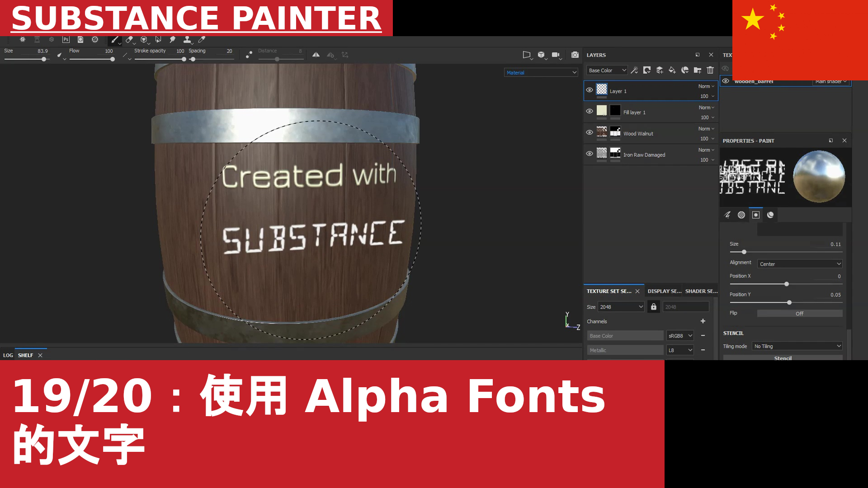Remove the Metallic channel minus button
The image size is (868, 488).
click(x=703, y=350)
